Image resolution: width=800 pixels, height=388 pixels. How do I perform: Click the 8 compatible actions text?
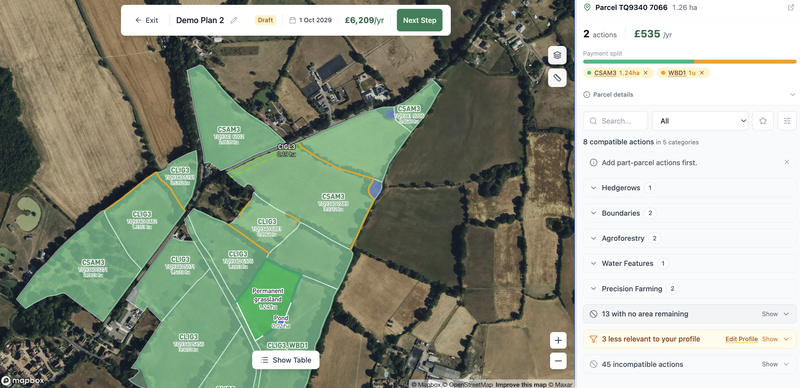[x=618, y=142]
